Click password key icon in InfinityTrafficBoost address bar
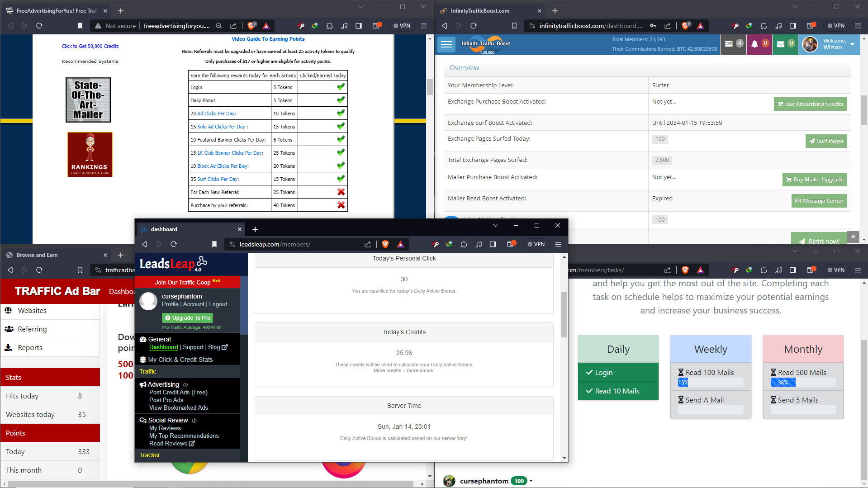This screenshot has width=868, height=488. [x=653, y=26]
